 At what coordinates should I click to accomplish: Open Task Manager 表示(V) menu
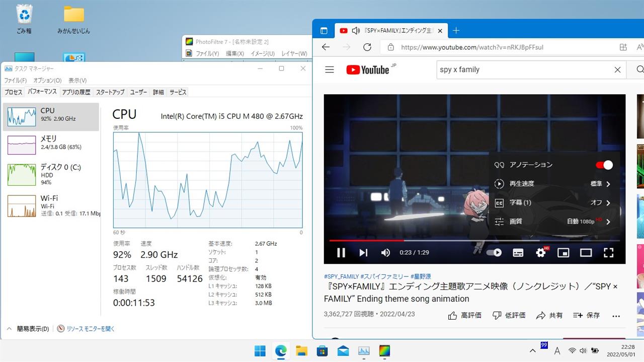[77, 81]
